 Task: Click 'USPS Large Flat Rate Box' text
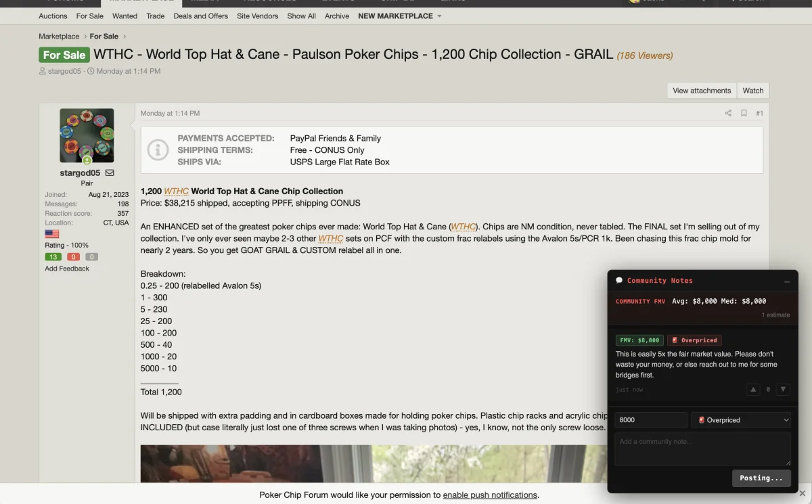coord(340,162)
